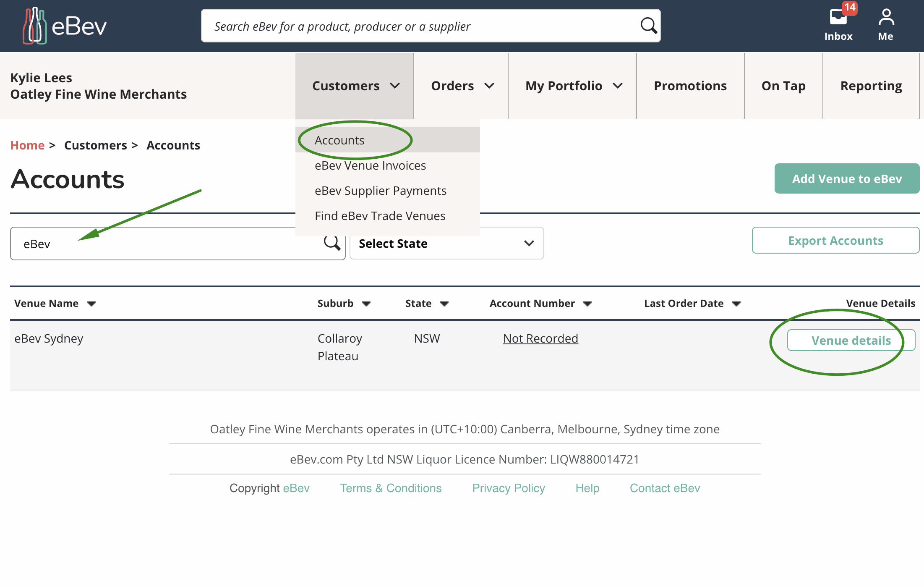Expand the My Portfolio menu
The width and height of the screenshot is (924, 587).
pos(573,86)
